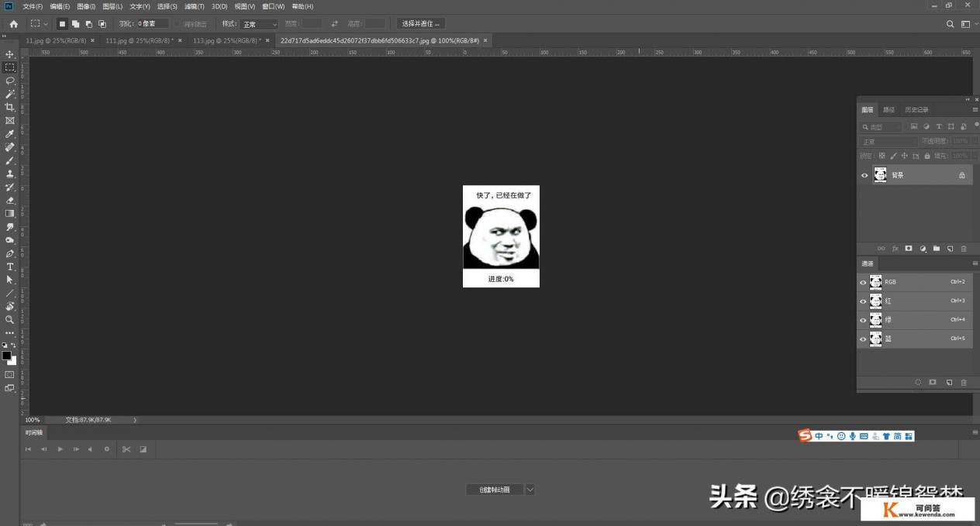Change the screen mode icon
The height and width of the screenshot is (526, 980).
9,388
